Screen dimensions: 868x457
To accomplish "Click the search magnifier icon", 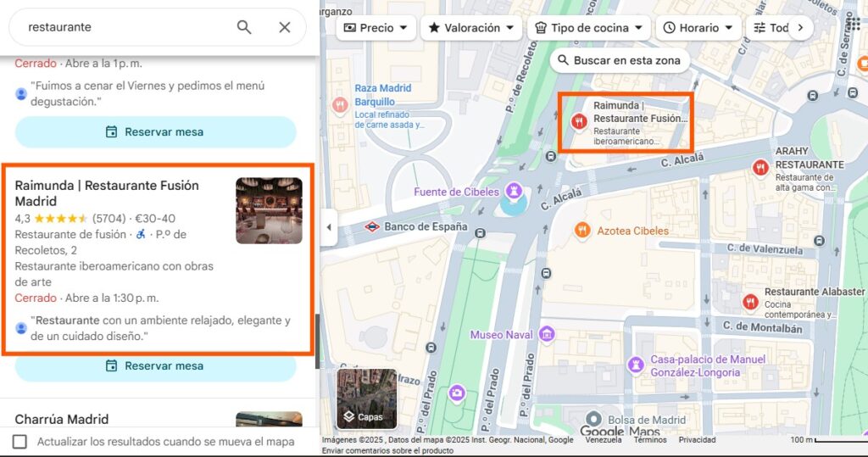I will [244, 27].
